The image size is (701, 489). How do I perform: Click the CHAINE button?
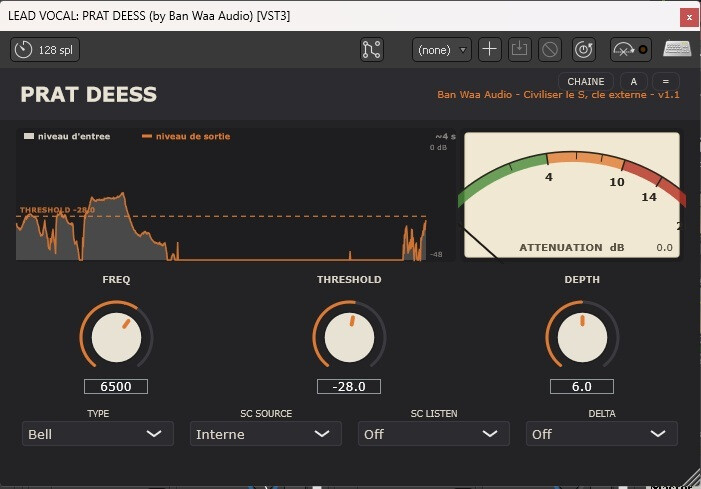[586, 82]
